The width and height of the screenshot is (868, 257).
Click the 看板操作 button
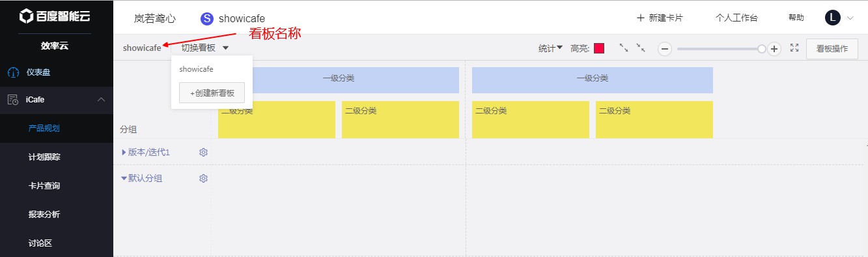pos(832,48)
